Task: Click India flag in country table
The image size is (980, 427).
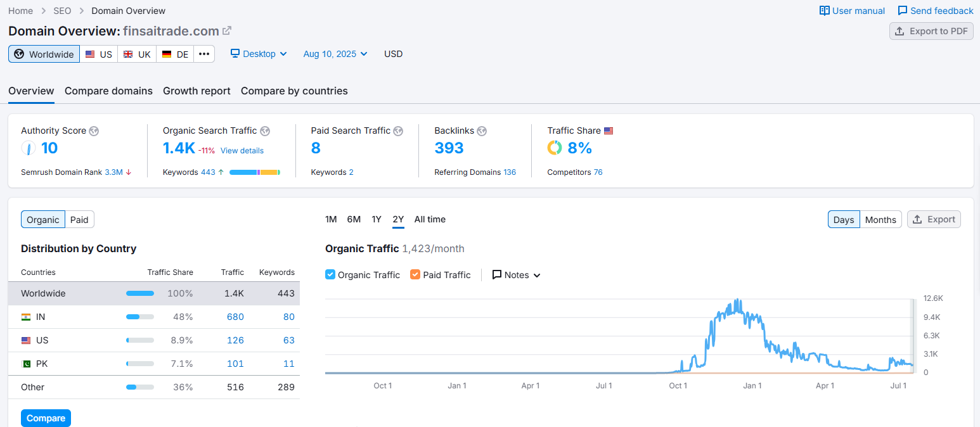Action: pyautogui.click(x=26, y=317)
